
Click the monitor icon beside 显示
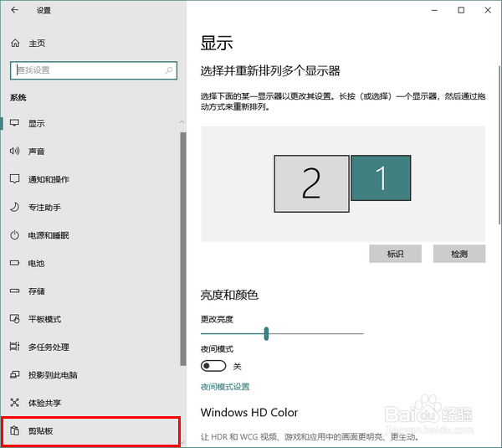(15, 123)
